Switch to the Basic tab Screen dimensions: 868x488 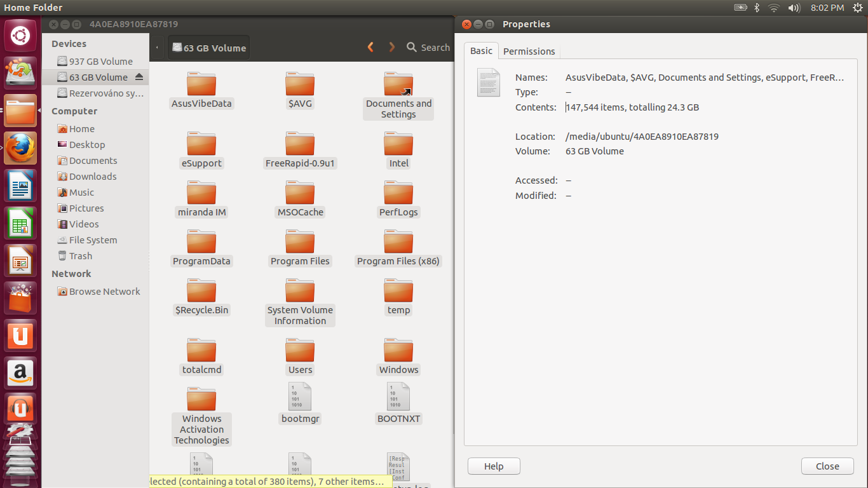(481, 51)
